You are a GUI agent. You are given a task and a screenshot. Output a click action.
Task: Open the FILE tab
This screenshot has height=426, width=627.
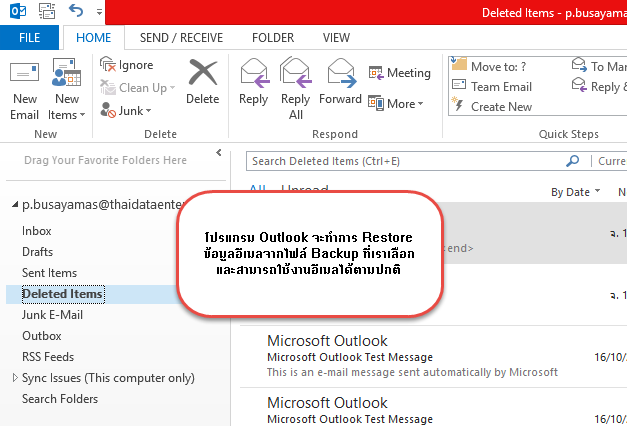(x=30, y=38)
